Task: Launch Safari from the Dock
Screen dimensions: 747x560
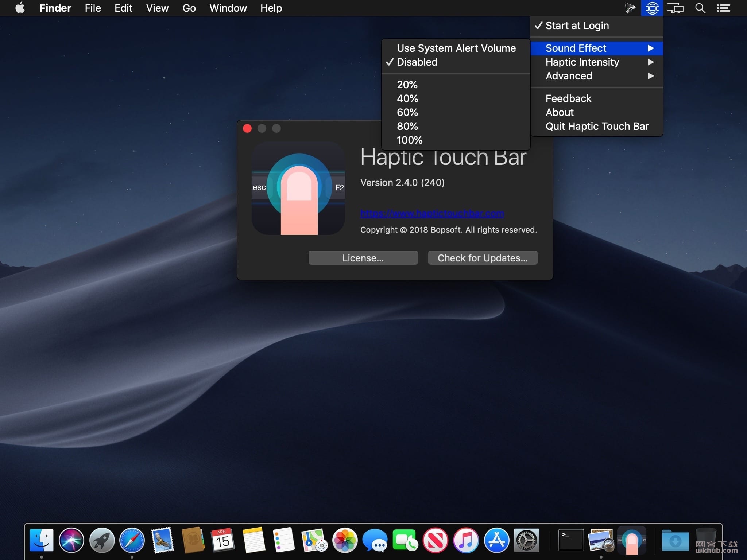Action: 132,540
